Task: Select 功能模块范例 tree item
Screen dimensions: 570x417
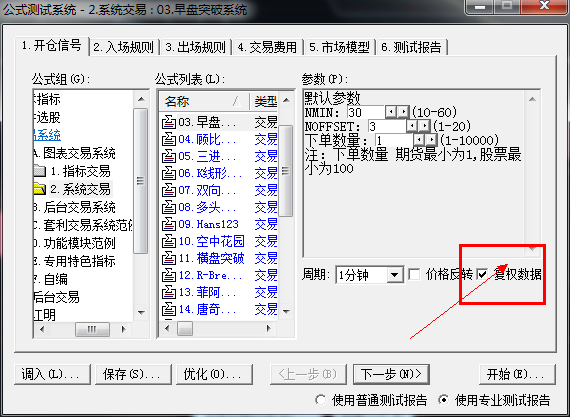Action: click(75, 243)
